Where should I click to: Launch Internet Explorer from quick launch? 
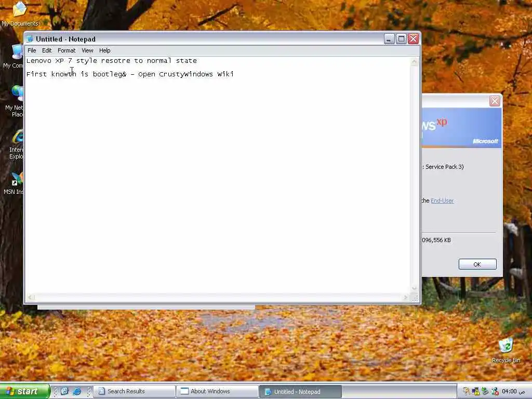coord(77,391)
